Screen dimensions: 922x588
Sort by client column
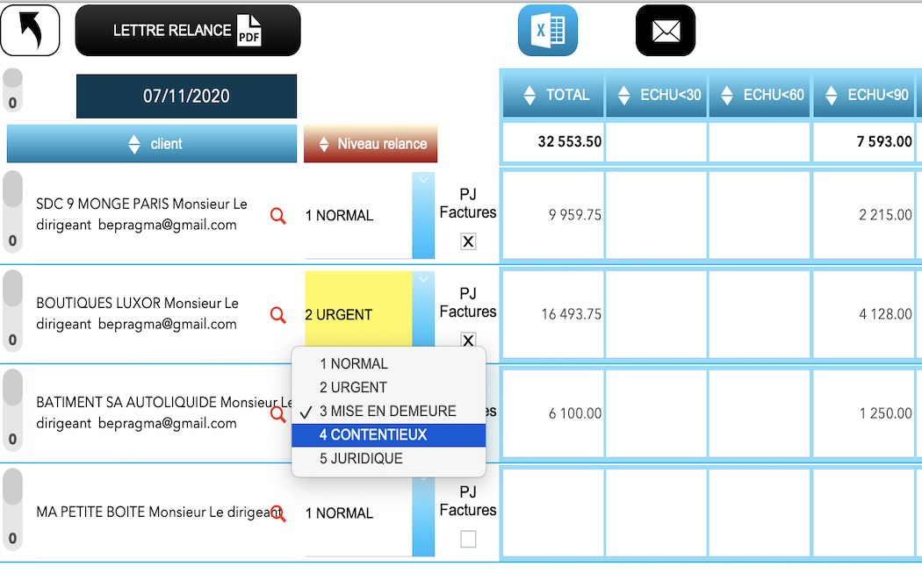152,144
